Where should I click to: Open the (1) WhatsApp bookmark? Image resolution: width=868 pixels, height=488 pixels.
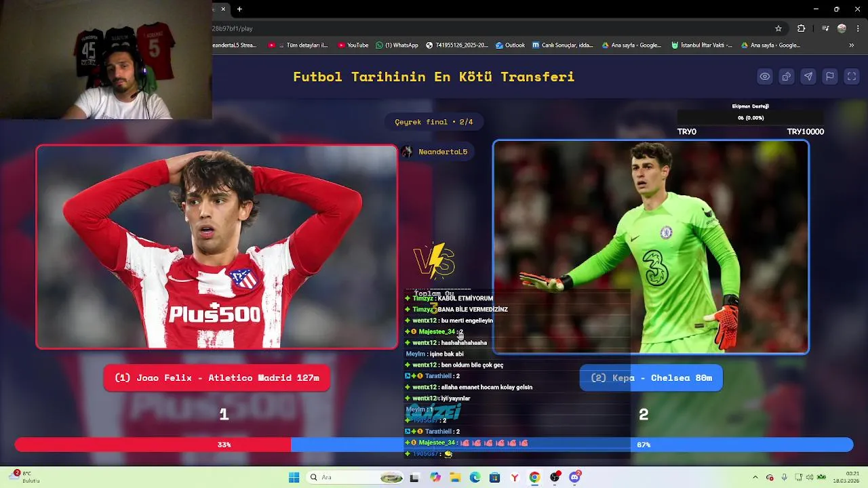coord(397,45)
